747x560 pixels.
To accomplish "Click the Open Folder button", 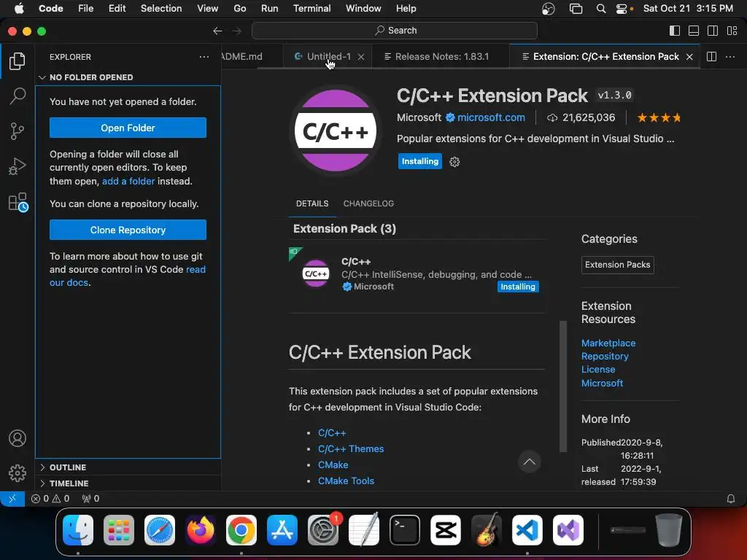I will [x=128, y=128].
